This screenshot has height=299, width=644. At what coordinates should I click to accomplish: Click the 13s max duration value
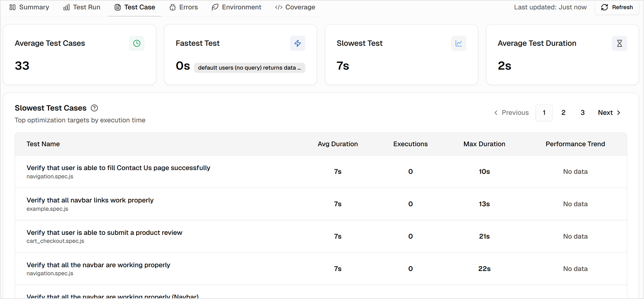(x=484, y=204)
